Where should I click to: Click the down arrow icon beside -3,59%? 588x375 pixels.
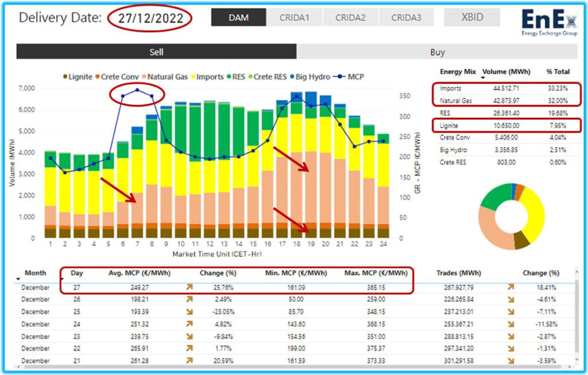click(510, 361)
